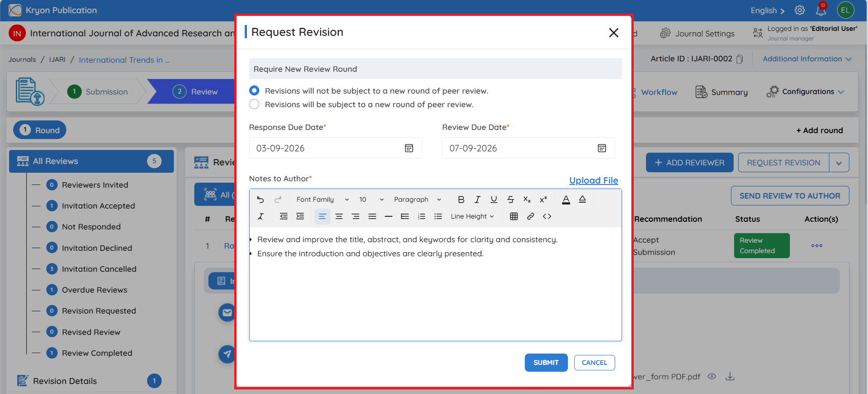Apply italic formatting to notes
The height and width of the screenshot is (394, 868).
[x=478, y=199]
